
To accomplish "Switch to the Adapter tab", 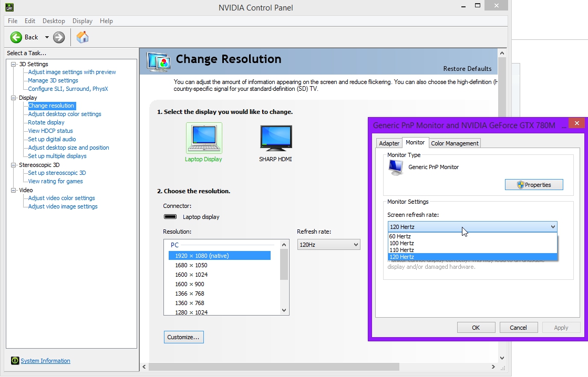I will pyautogui.click(x=389, y=143).
